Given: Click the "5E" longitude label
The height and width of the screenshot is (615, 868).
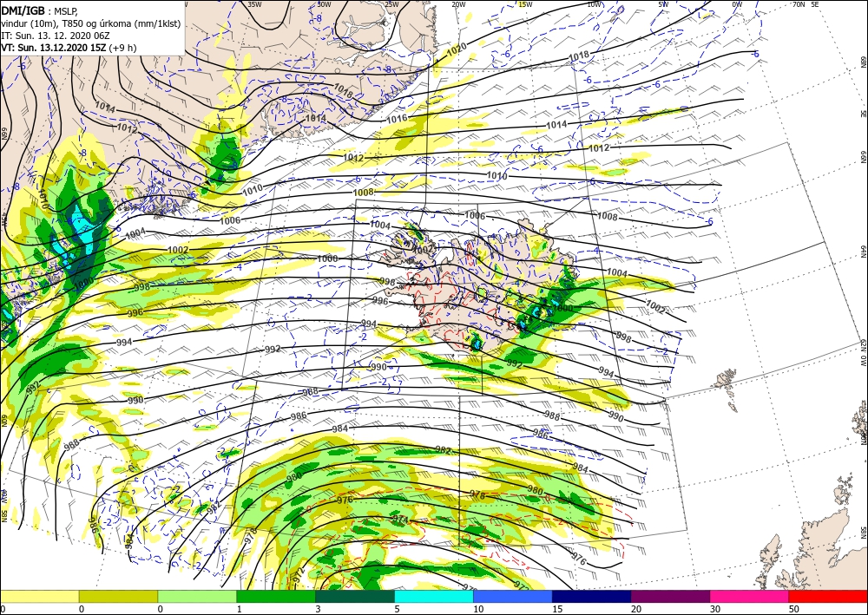Looking at the screenshot, I should [x=814, y=3].
